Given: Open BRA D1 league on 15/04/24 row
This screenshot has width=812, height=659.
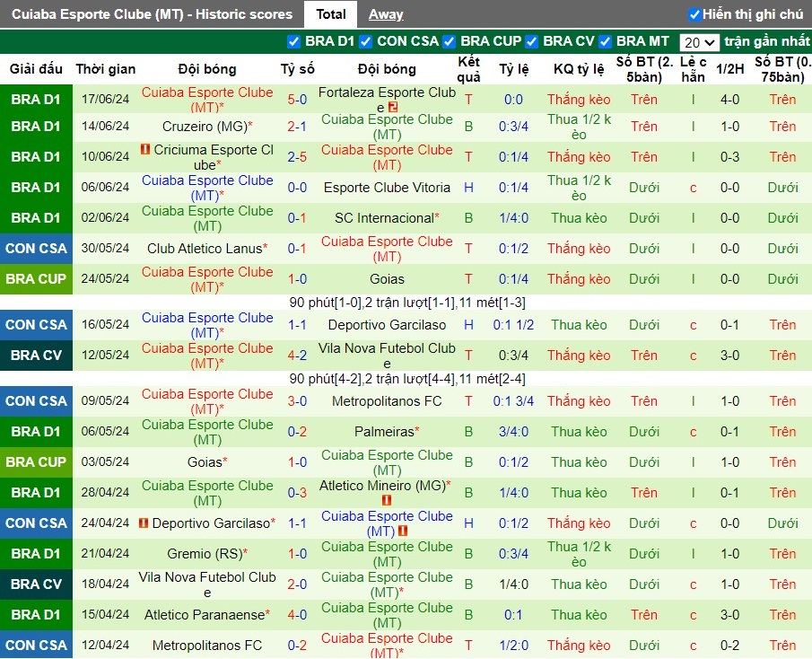Looking at the screenshot, I should coord(36,615).
